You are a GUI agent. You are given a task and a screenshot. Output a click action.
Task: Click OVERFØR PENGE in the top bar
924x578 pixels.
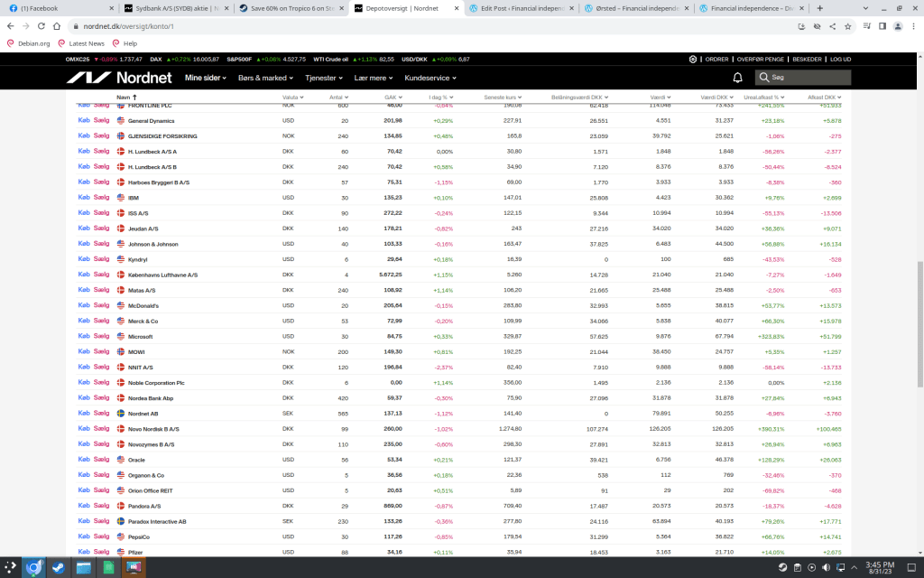click(x=760, y=59)
